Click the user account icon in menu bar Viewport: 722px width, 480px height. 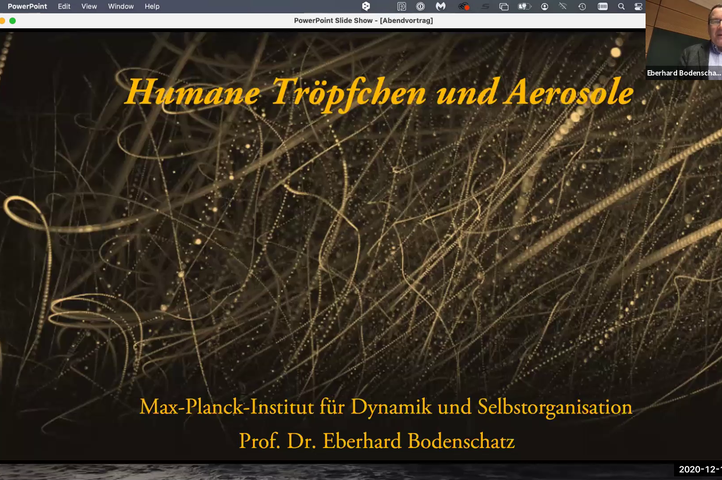click(x=544, y=6)
